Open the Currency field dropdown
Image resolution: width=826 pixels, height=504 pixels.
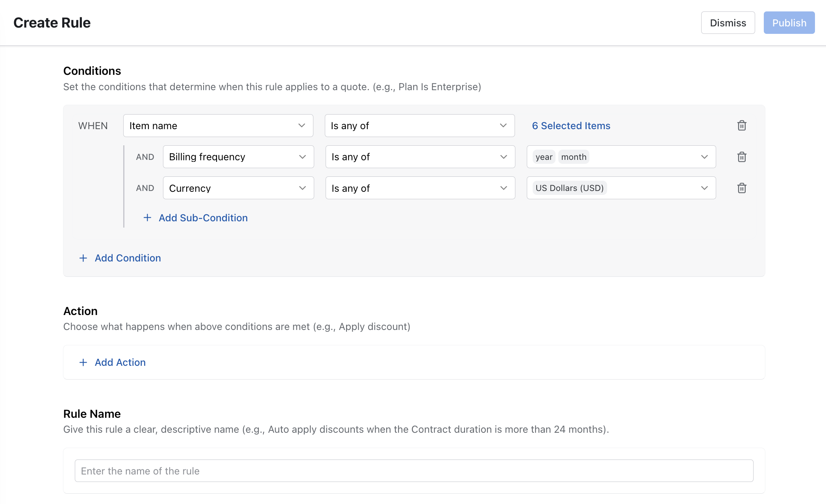point(238,188)
